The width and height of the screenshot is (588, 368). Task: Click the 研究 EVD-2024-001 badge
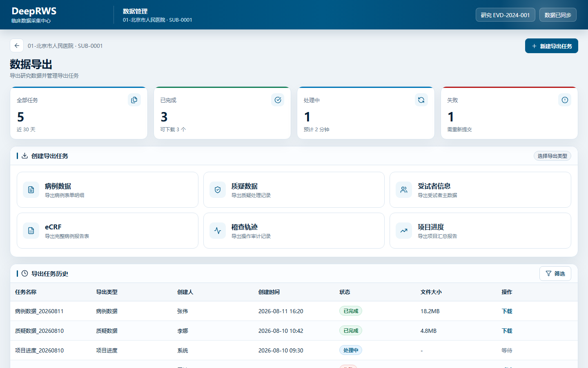tap(506, 15)
